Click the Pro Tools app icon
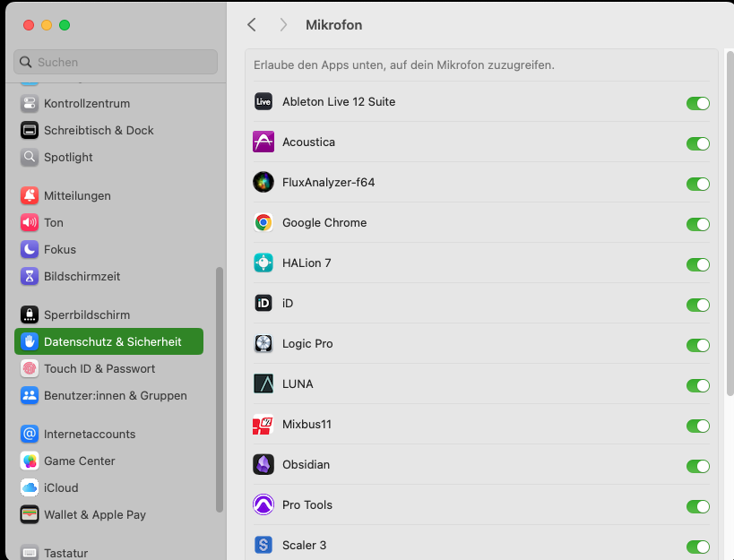Screen dimensions: 734x560 click(263, 504)
